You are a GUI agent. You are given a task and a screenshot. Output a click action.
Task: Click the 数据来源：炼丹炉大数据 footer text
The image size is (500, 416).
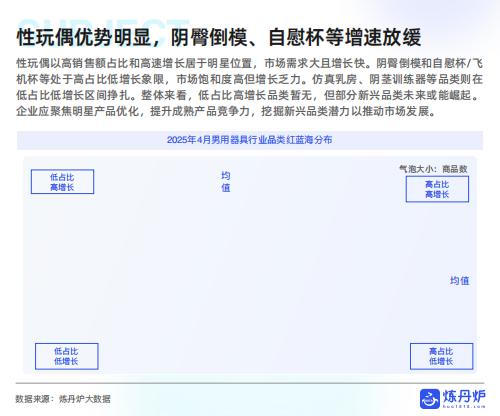click(x=63, y=399)
